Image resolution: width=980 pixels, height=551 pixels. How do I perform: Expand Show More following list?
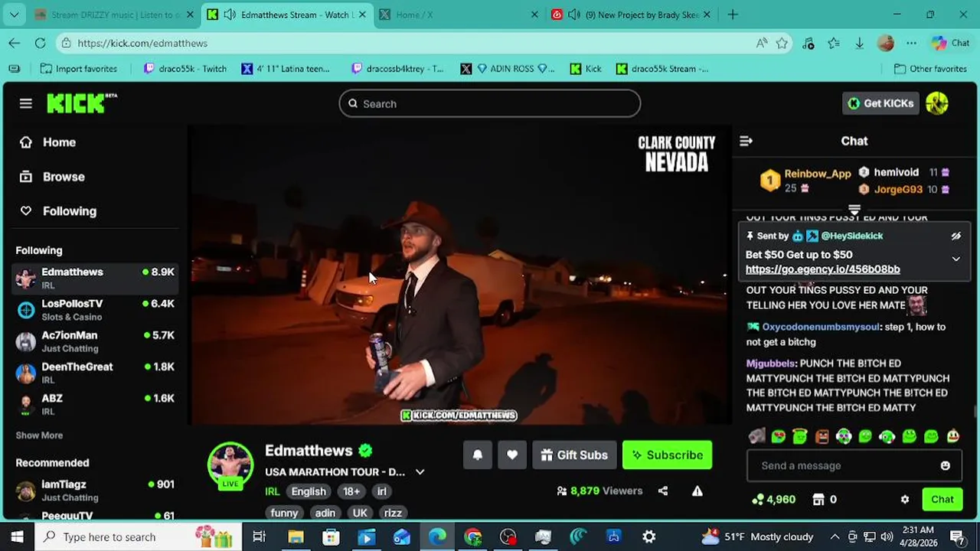tap(39, 435)
